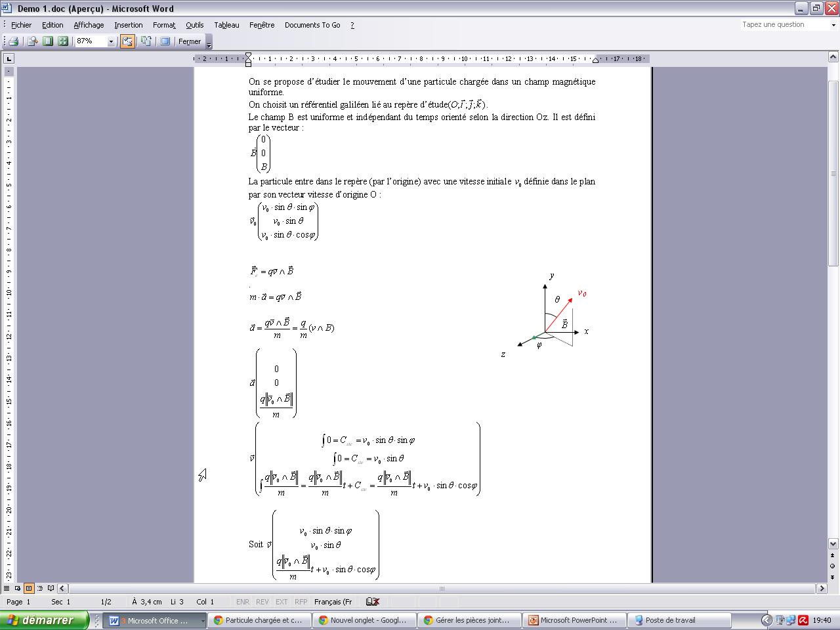Switch to 'Nouvel onglet - Googl...' Chrome taskbar button
This screenshot has width=840, height=630.
click(366, 620)
